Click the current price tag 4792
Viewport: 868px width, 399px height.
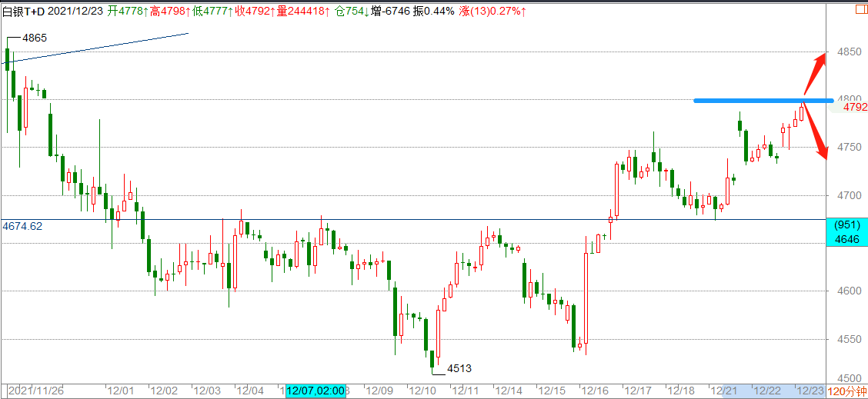pos(855,108)
